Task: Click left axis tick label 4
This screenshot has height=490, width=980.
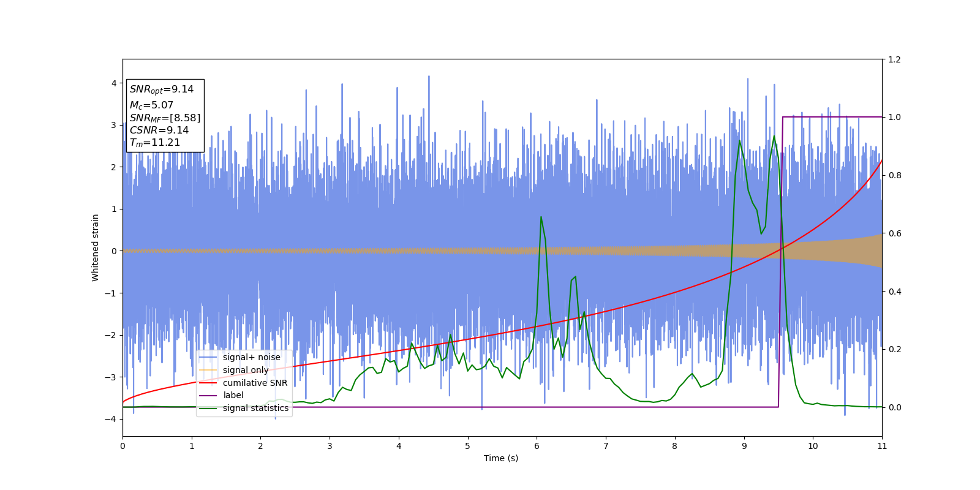Action: click(x=114, y=83)
